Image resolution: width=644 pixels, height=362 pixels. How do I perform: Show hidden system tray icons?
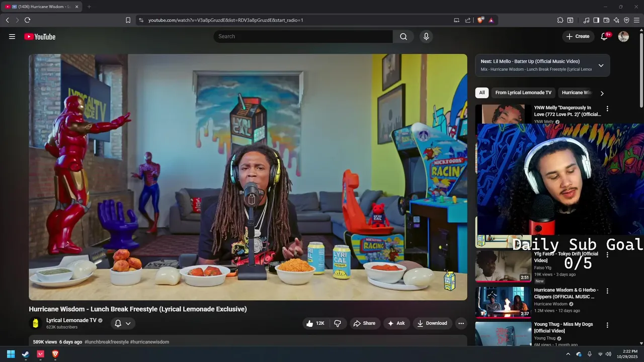click(568, 354)
